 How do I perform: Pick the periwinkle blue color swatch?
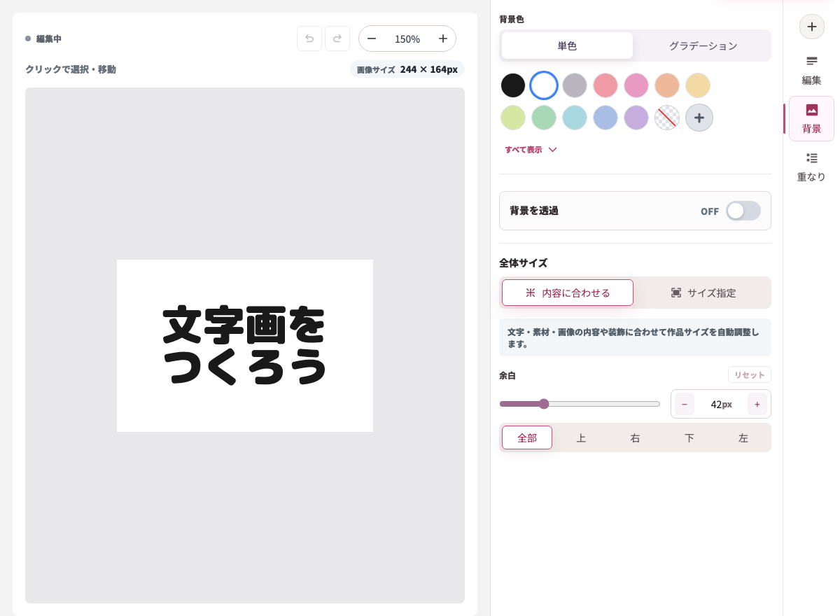click(605, 118)
